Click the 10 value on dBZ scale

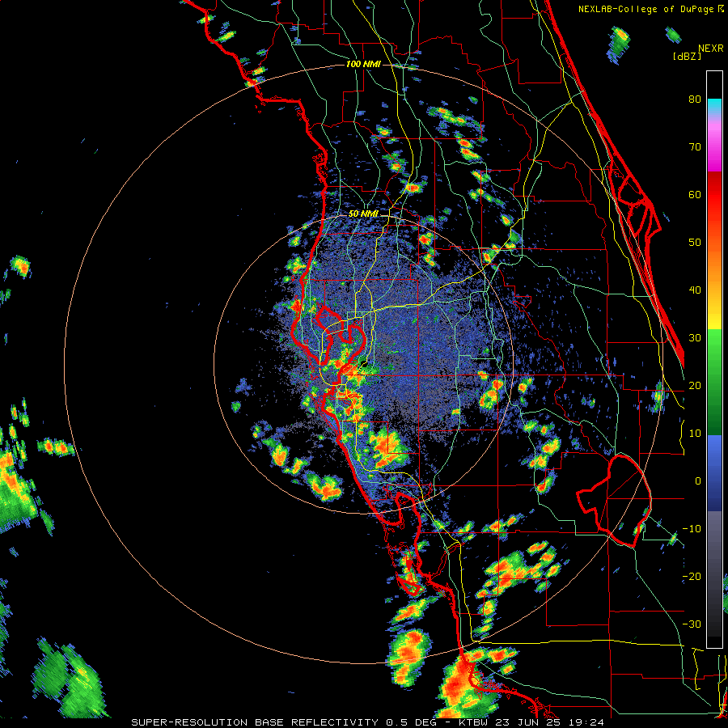(x=695, y=434)
